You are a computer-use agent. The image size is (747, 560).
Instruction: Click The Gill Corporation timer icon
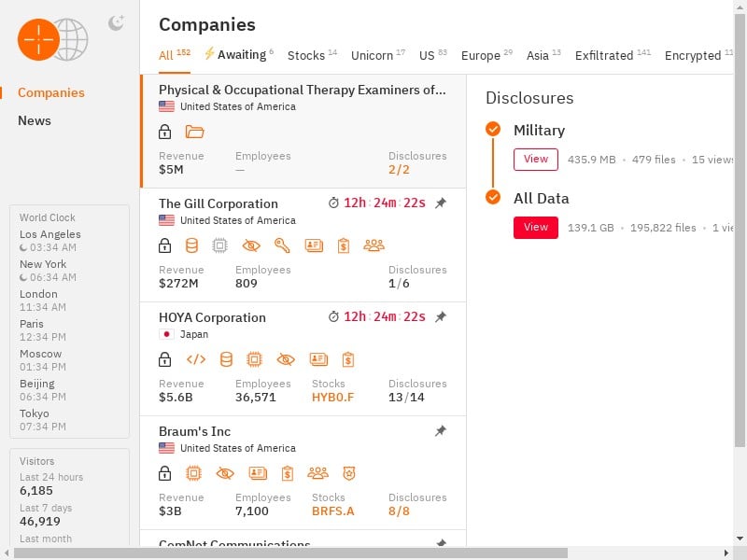tap(333, 203)
